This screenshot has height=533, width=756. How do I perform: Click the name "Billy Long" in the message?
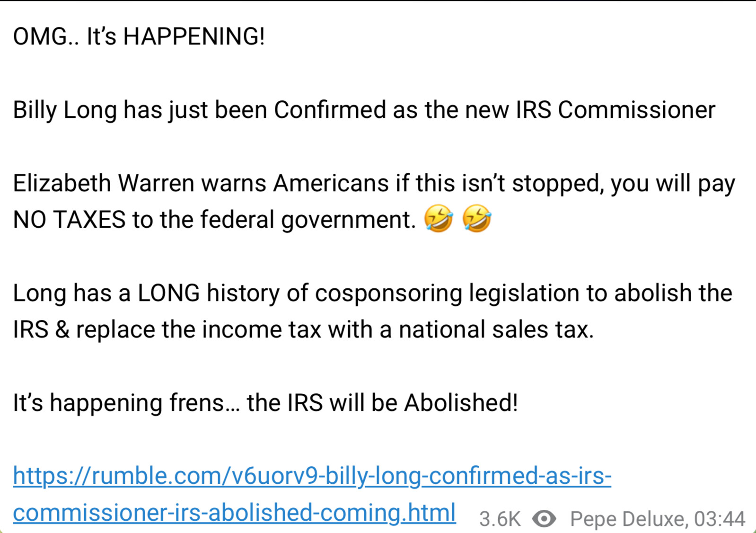(65, 110)
